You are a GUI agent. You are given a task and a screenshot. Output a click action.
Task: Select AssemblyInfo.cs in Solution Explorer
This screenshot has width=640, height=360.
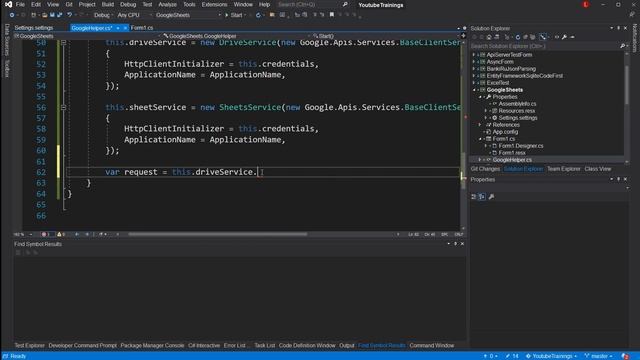pyautogui.click(x=517, y=104)
